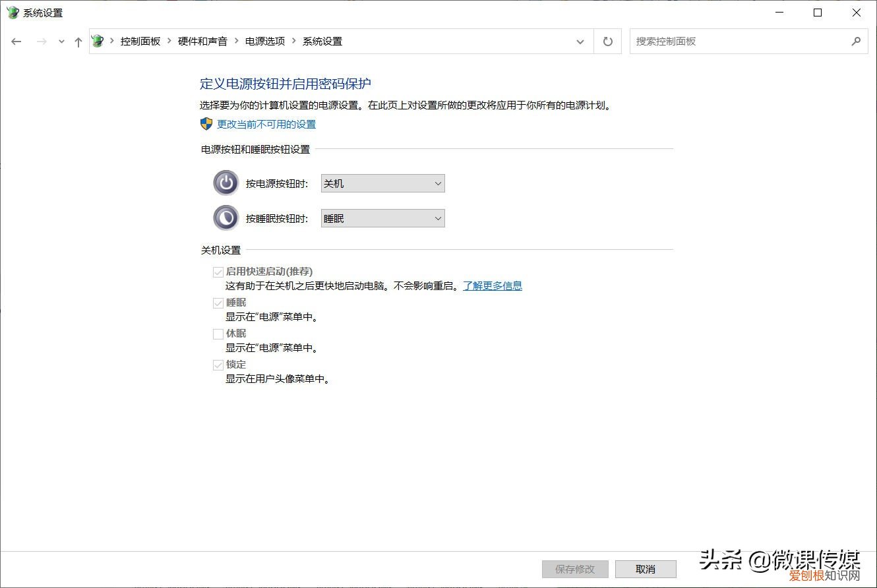Viewport: 877px width, 588px height.
Task: Click the power button icon
Action: click(x=226, y=183)
